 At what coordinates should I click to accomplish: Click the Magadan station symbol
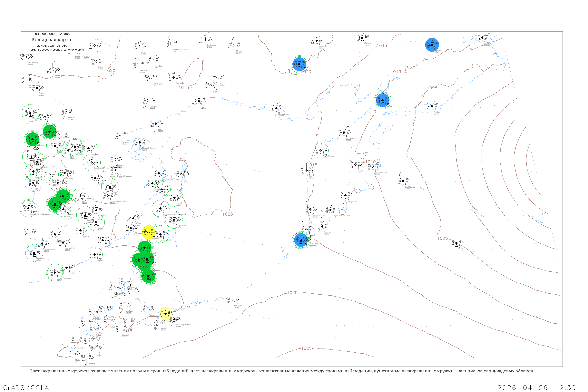pyautogui.click(x=276, y=109)
